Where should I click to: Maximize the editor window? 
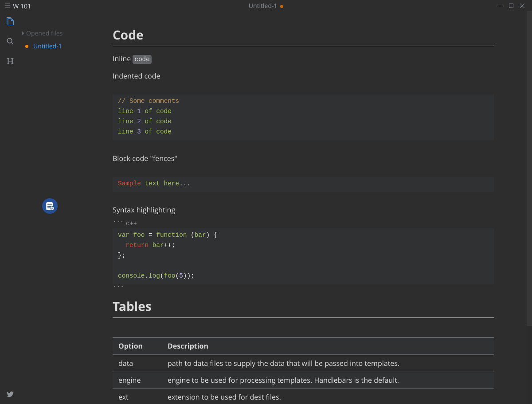511,6
